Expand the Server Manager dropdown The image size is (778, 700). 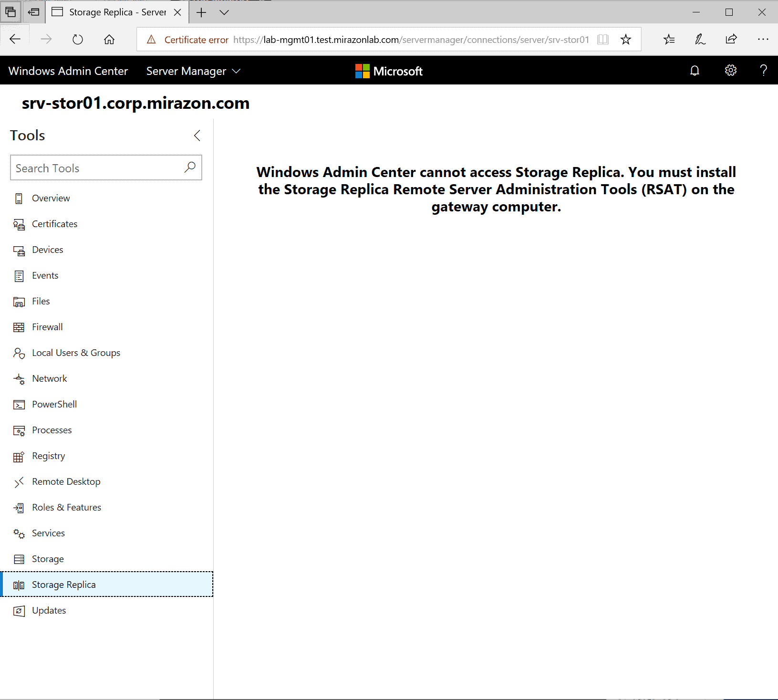point(193,71)
